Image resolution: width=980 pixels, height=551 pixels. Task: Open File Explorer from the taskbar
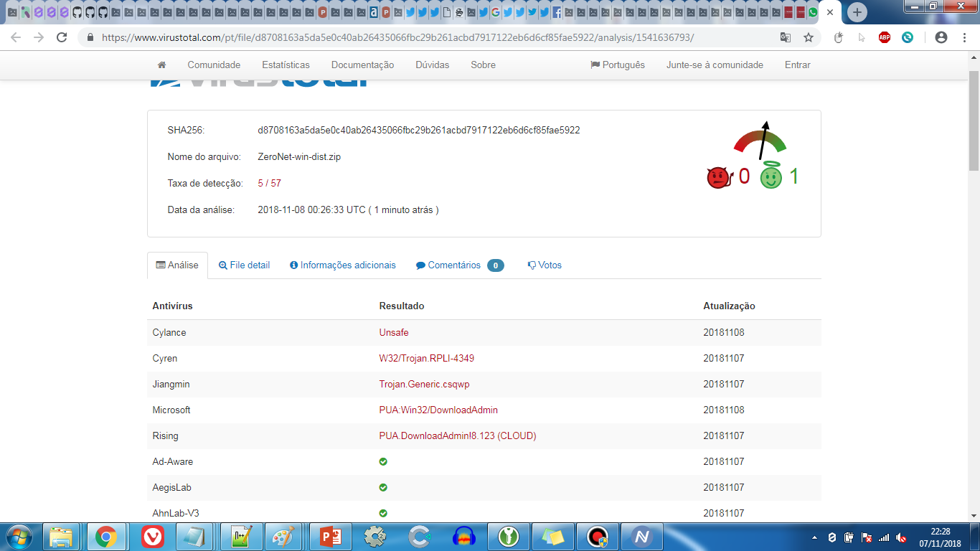point(61,537)
